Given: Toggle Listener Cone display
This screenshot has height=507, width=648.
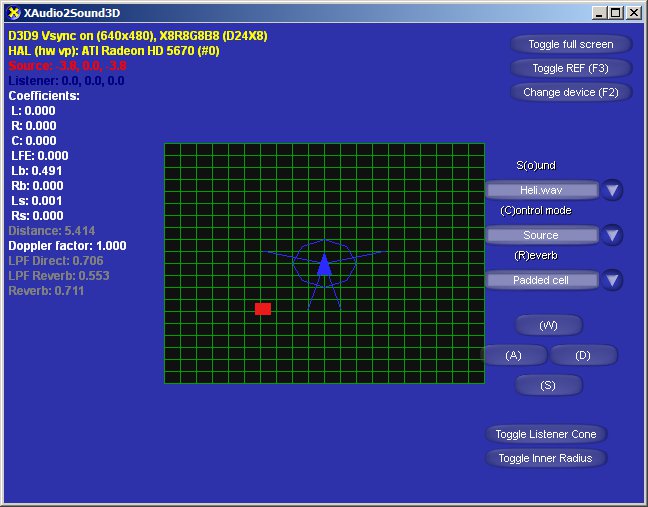Looking at the screenshot, I should coord(546,434).
